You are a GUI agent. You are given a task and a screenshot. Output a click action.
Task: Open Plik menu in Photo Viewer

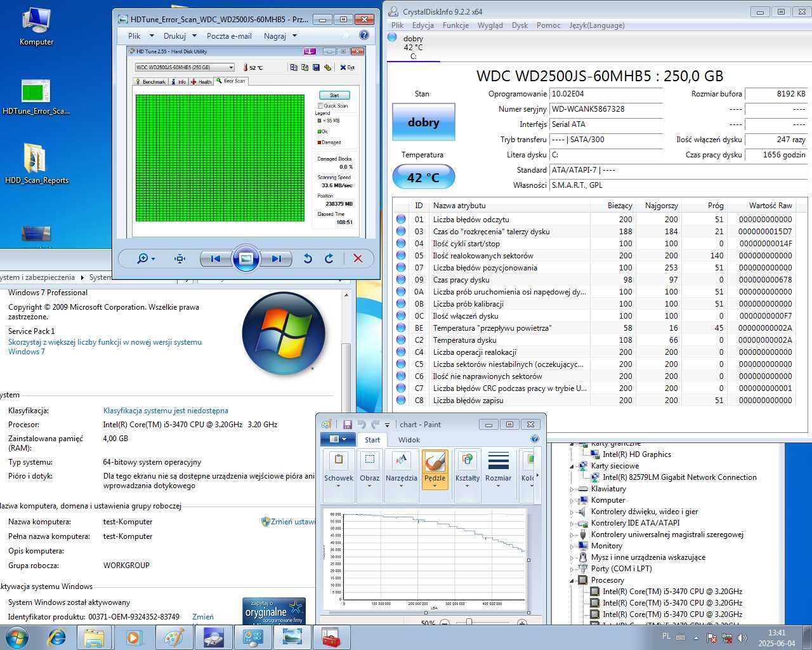click(x=140, y=36)
